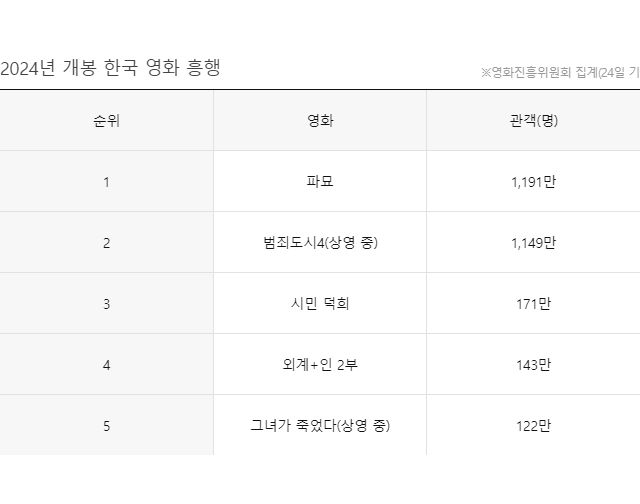Click the audience figure '143만'
The height and width of the screenshot is (504, 640).
coord(533,365)
